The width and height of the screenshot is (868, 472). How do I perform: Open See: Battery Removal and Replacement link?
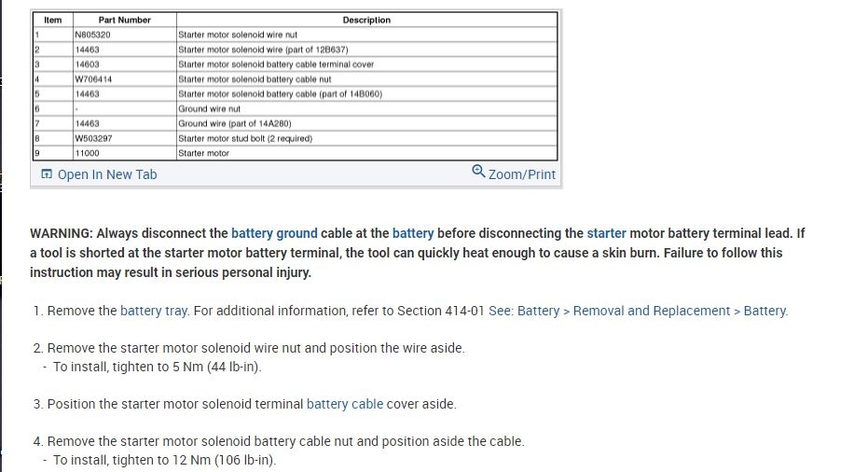[x=638, y=311]
